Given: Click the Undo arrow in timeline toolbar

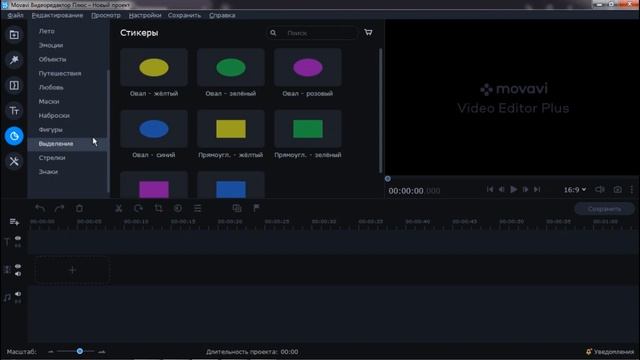Looking at the screenshot, I should coord(40,209).
